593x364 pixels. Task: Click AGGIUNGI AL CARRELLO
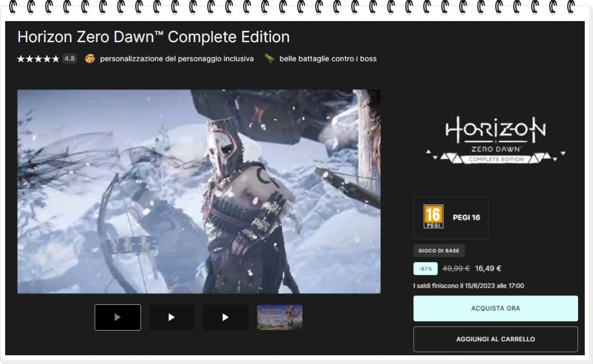[x=495, y=339]
